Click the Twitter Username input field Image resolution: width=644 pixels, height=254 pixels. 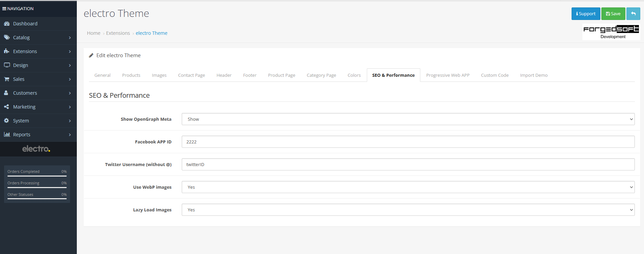(x=408, y=164)
